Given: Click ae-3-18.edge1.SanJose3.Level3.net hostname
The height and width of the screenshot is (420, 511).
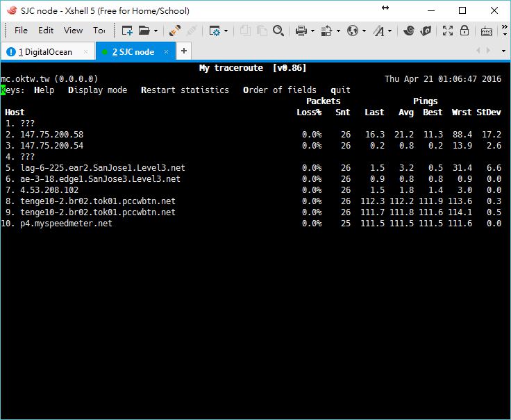Looking at the screenshot, I should 100,179.
